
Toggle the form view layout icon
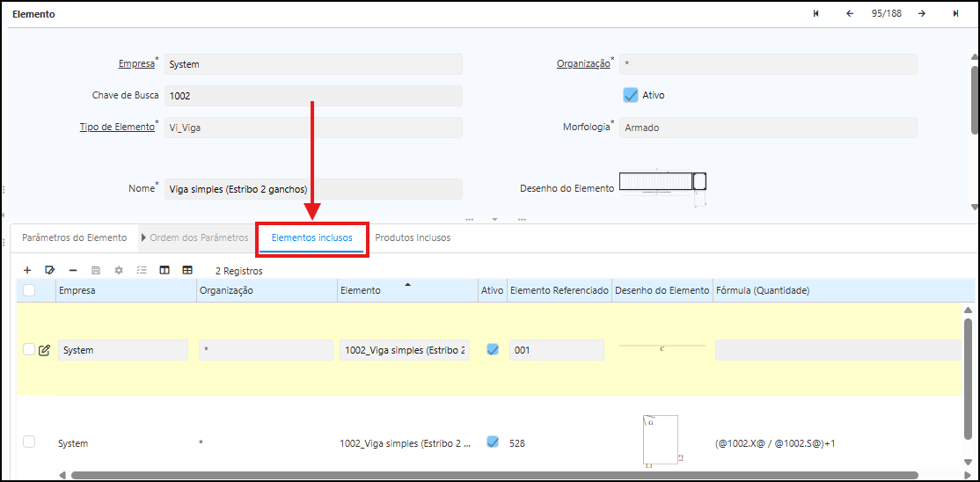pyautogui.click(x=165, y=270)
